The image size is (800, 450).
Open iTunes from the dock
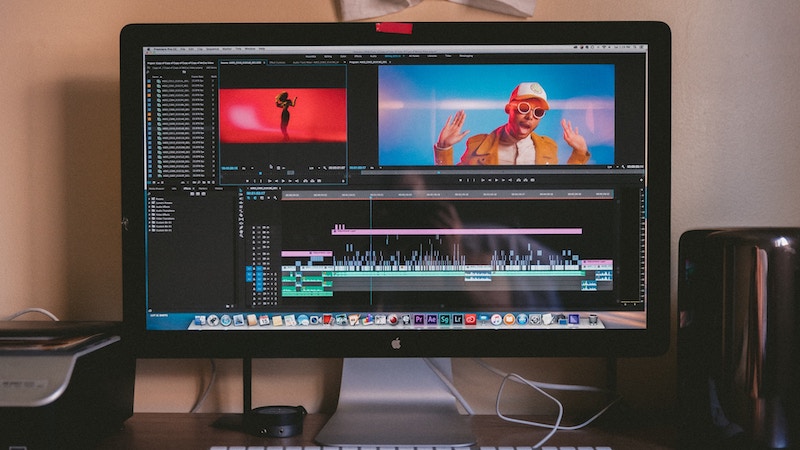496,319
